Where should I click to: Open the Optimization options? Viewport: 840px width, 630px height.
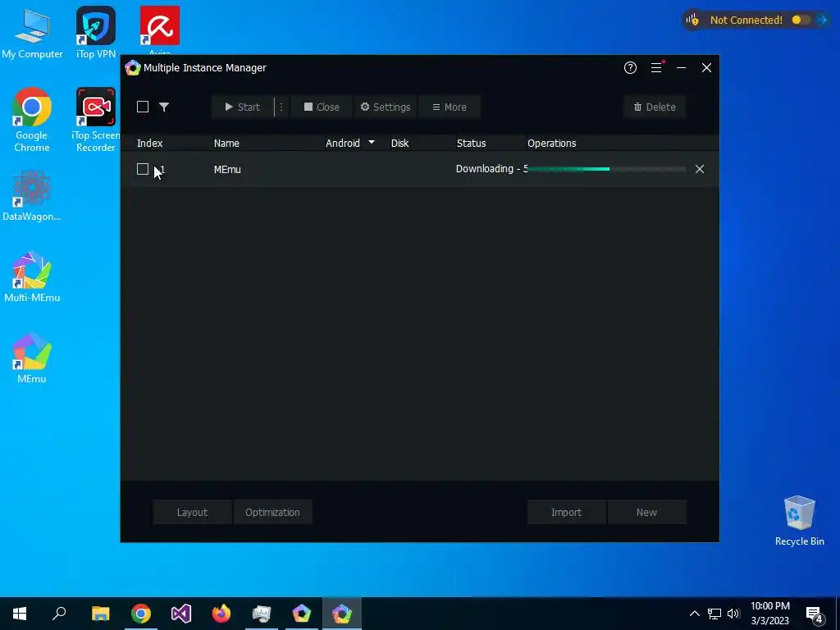point(272,512)
